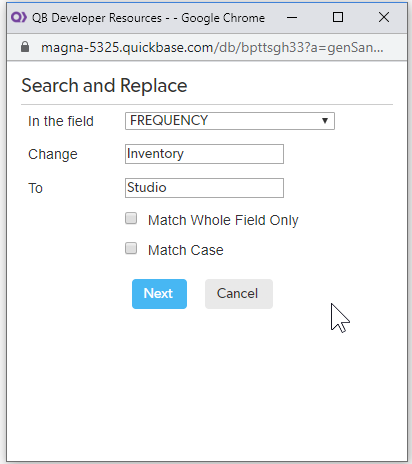The image size is (412, 464).
Task: Click the 'Change' label text
Action: coord(53,154)
